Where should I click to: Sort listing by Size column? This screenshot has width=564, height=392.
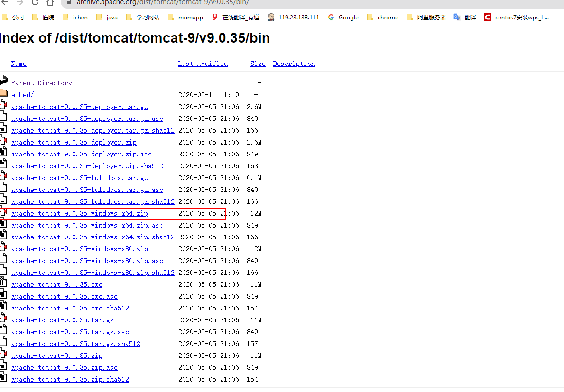258,64
